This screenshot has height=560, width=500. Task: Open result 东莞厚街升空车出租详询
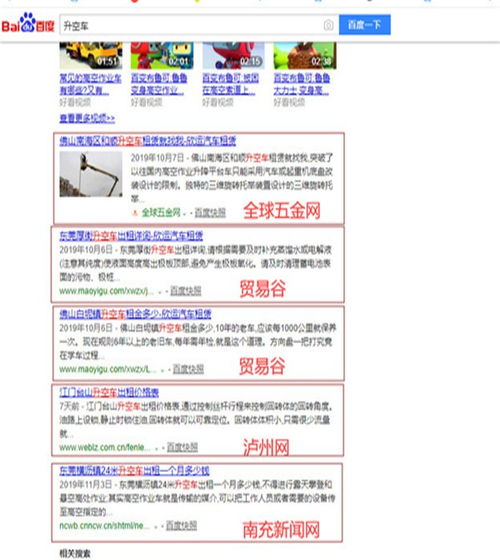pos(131,236)
